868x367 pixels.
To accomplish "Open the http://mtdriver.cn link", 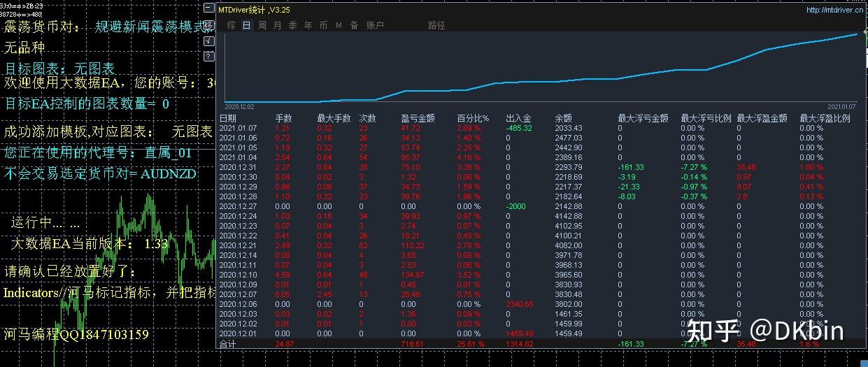I will point(834,10).
